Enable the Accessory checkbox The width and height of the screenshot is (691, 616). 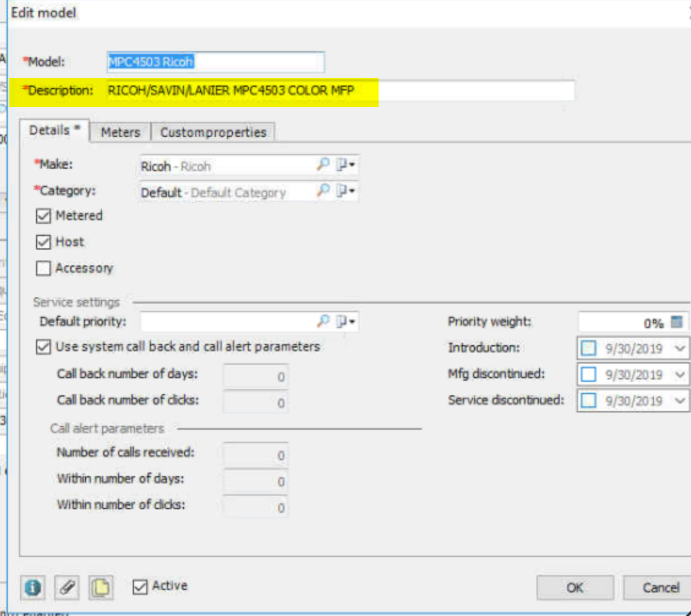[43, 268]
